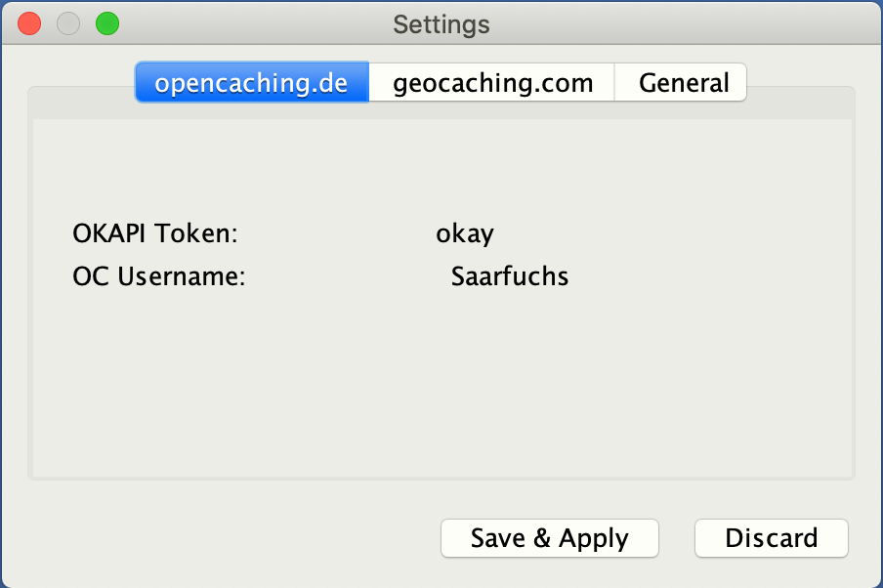Click the OC Username label
This screenshot has height=588, width=883.
[x=159, y=276]
